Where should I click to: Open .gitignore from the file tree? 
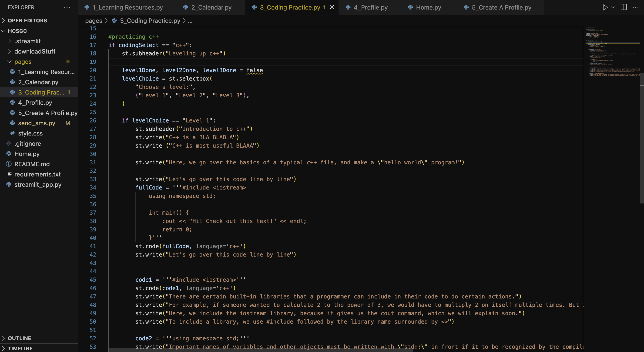27,144
